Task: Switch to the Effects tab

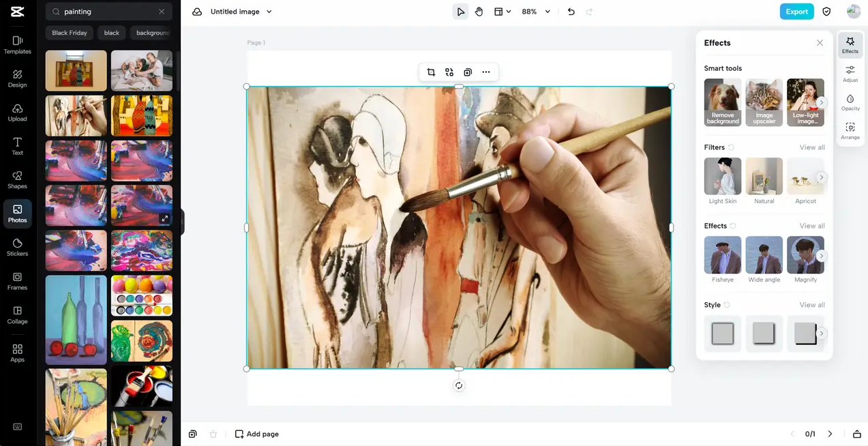Action: click(850, 45)
